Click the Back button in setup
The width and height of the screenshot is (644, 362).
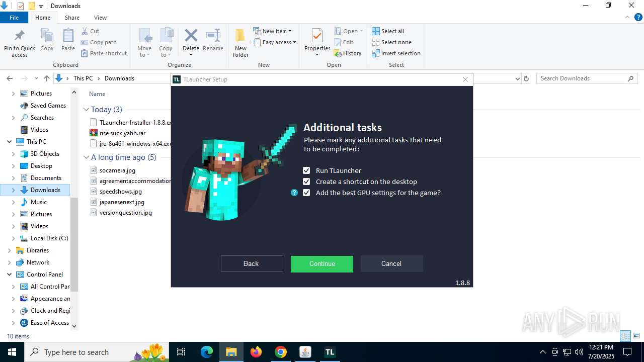(252, 263)
